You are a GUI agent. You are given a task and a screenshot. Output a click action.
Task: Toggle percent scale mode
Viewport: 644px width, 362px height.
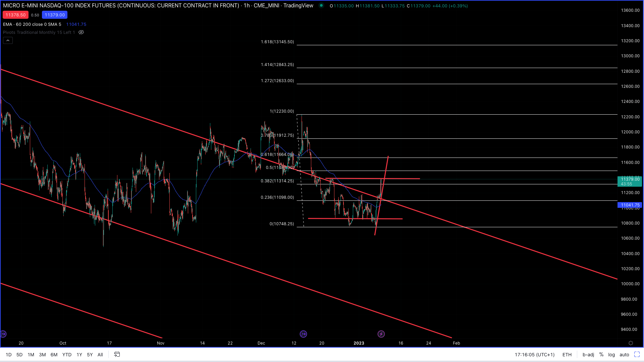[x=601, y=355]
